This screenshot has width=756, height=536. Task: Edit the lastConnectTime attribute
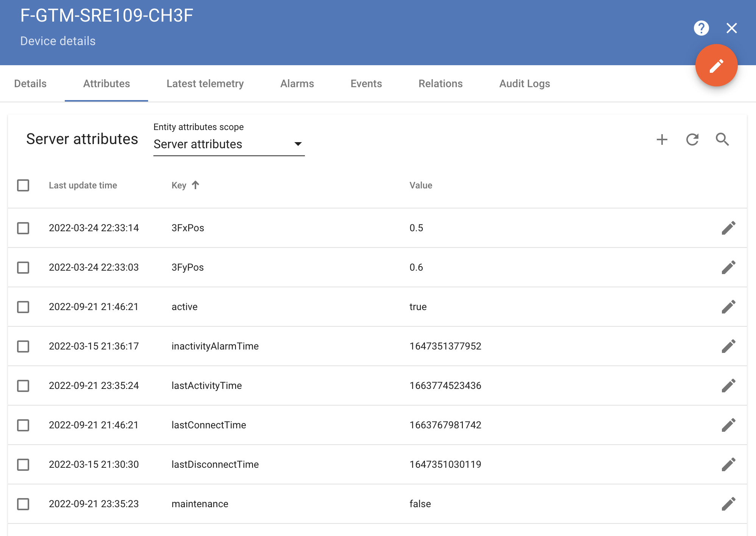[x=728, y=425]
